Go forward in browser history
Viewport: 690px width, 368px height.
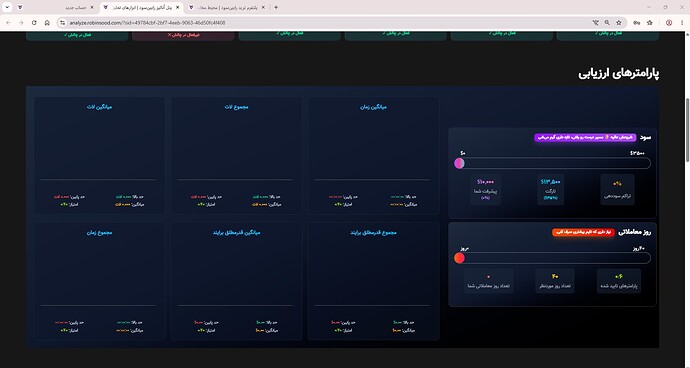click(21, 22)
